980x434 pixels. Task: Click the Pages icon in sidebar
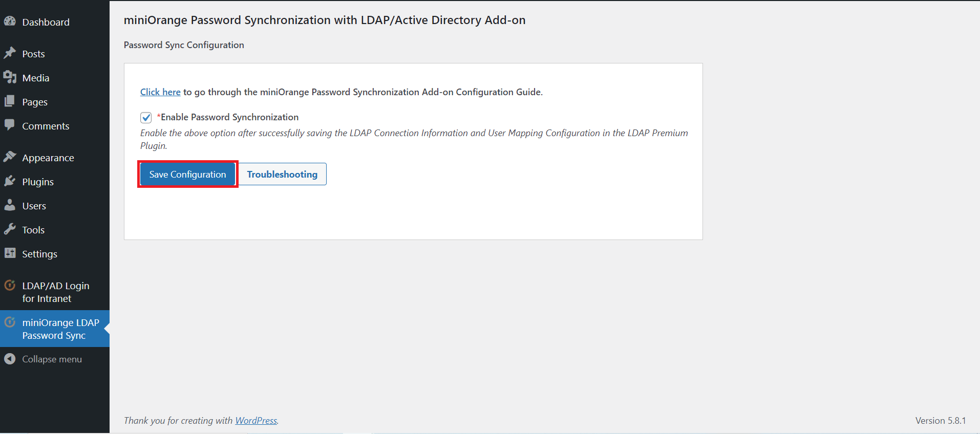10,101
